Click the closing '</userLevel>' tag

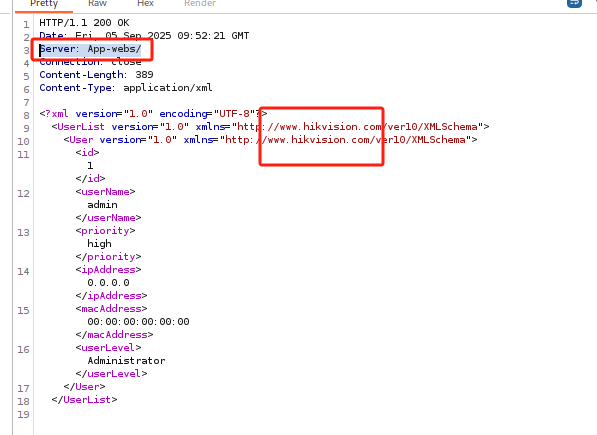(112, 374)
